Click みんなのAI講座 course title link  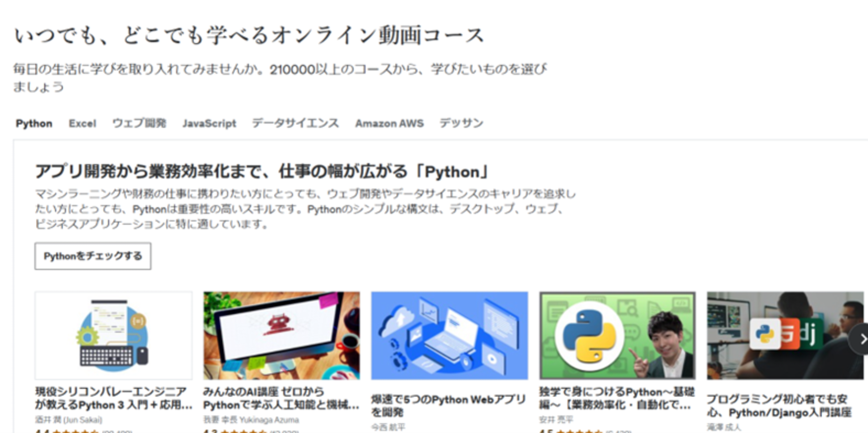281,398
